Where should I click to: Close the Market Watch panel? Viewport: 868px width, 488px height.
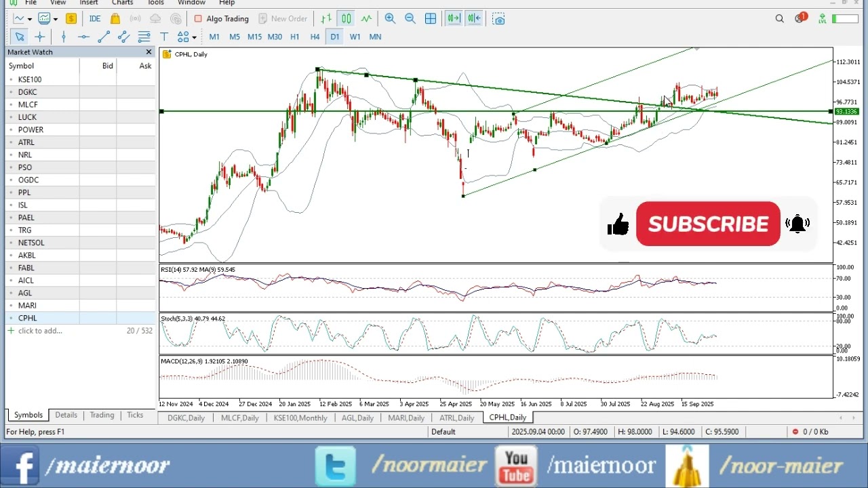pos(149,52)
